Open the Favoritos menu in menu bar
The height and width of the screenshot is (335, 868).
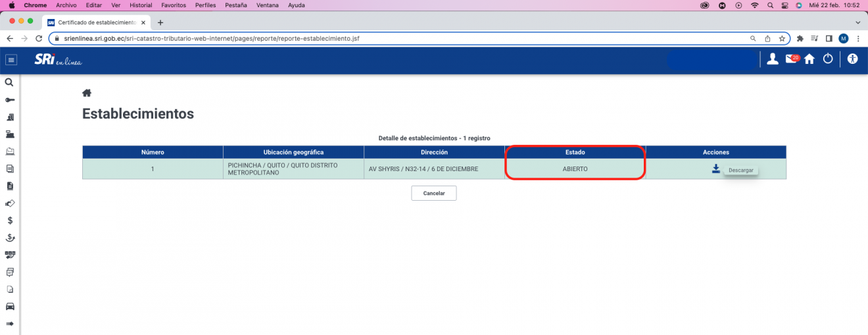174,5
